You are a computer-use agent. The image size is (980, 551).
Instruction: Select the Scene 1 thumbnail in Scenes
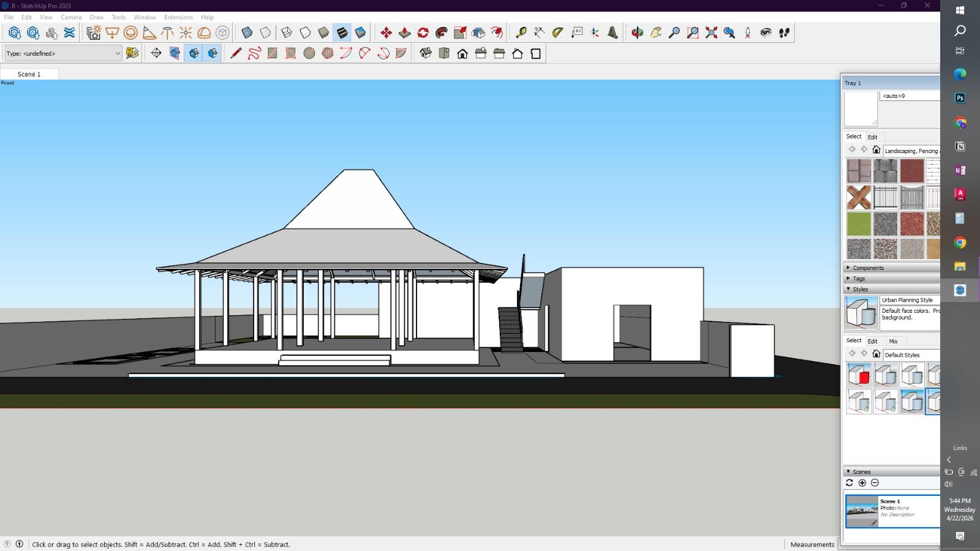pyautogui.click(x=861, y=511)
